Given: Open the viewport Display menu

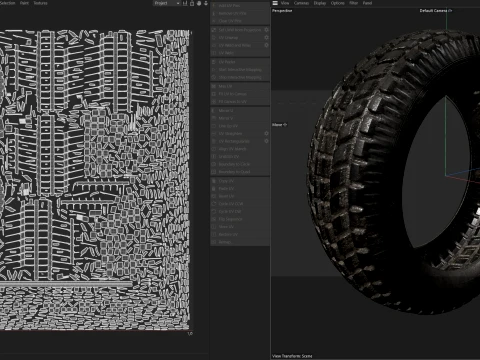Looking at the screenshot, I should 320,3.
